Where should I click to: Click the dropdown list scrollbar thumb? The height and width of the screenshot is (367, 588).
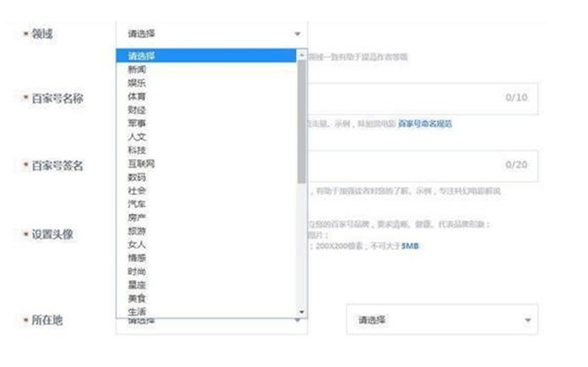pos(302,122)
